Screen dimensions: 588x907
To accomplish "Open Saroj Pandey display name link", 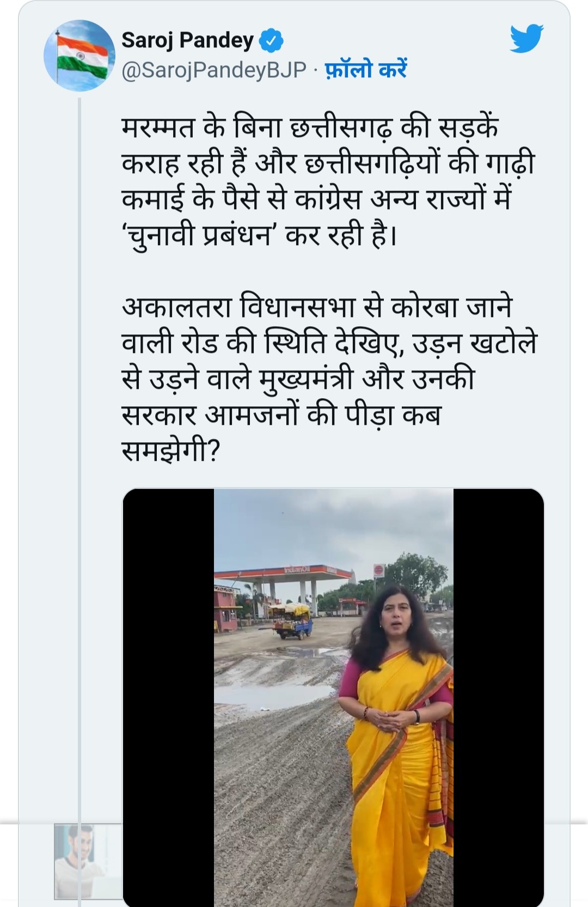I will tap(187, 40).
